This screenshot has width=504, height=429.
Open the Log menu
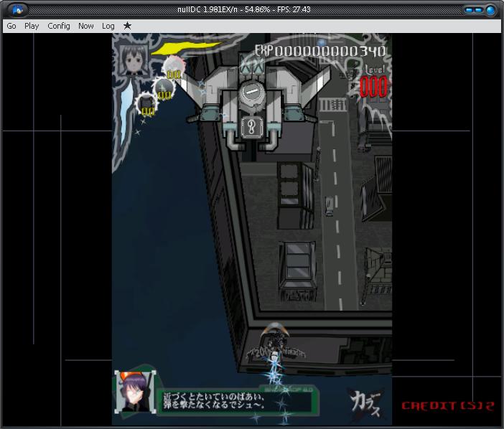108,26
